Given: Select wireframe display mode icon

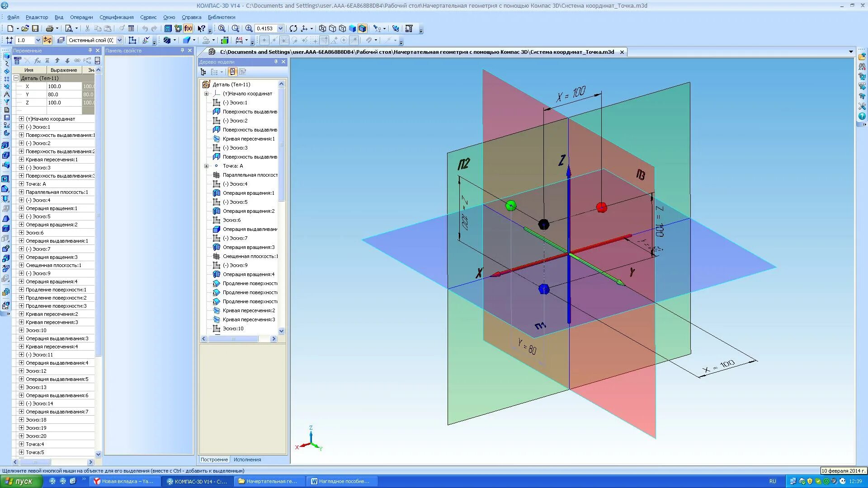Looking at the screenshot, I should tap(322, 28).
